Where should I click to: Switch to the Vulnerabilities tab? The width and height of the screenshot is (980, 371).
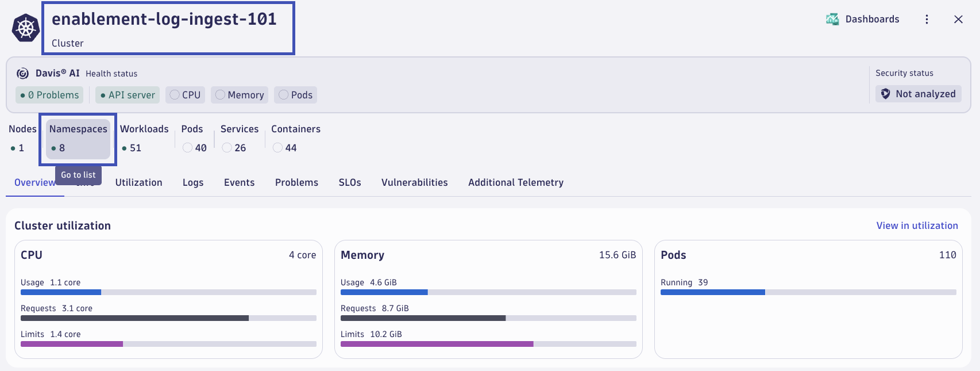[414, 182]
